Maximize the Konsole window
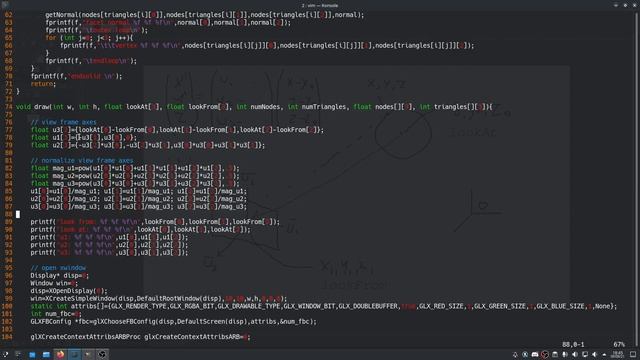640x360 pixels. [625, 5]
